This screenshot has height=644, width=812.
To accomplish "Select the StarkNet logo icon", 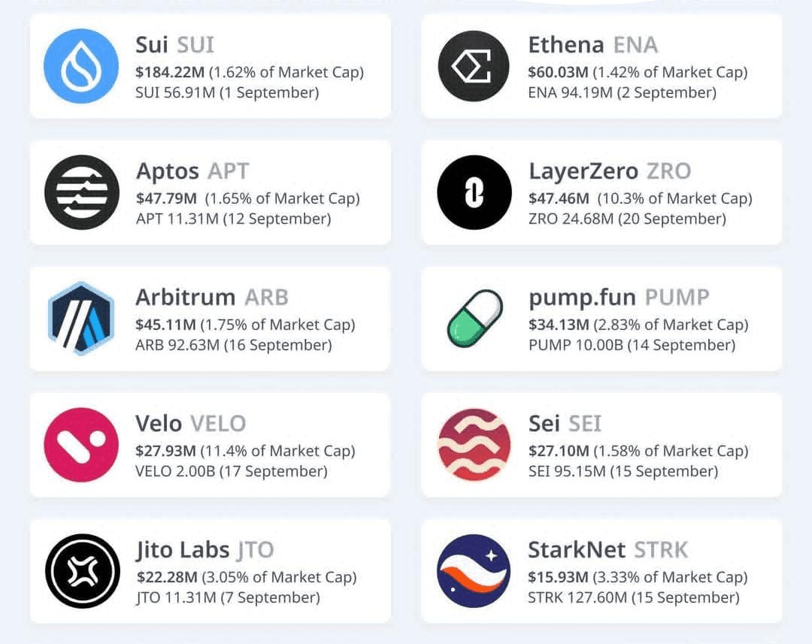I will click(474, 571).
